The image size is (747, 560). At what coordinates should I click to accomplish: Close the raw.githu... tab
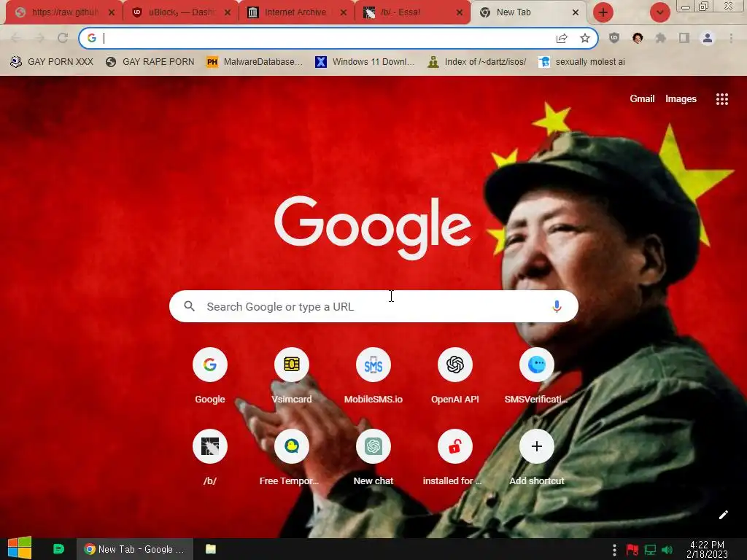(112, 13)
